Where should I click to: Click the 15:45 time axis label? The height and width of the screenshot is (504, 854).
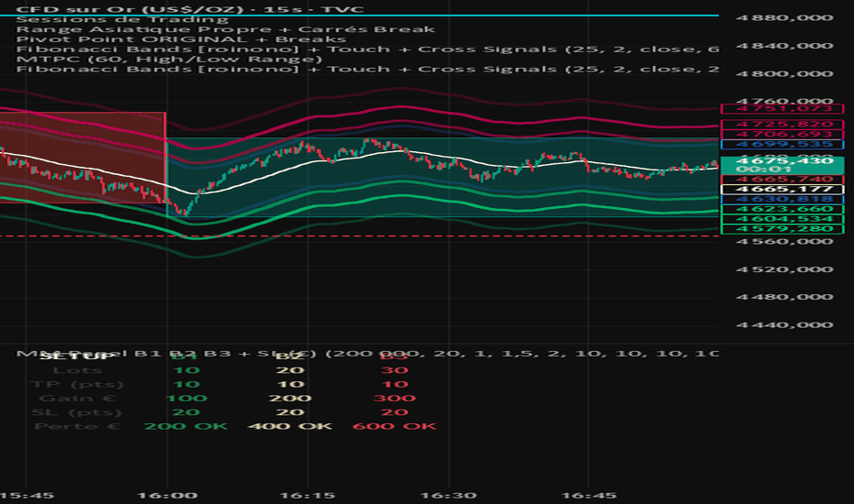[x=20, y=494]
